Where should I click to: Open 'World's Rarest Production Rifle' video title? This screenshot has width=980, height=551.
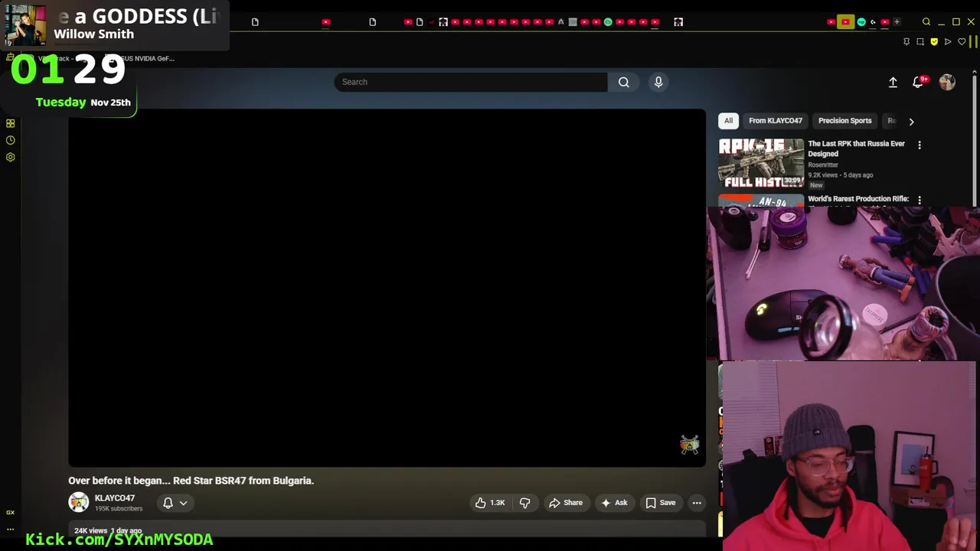pyautogui.click(x=858, y=199)
